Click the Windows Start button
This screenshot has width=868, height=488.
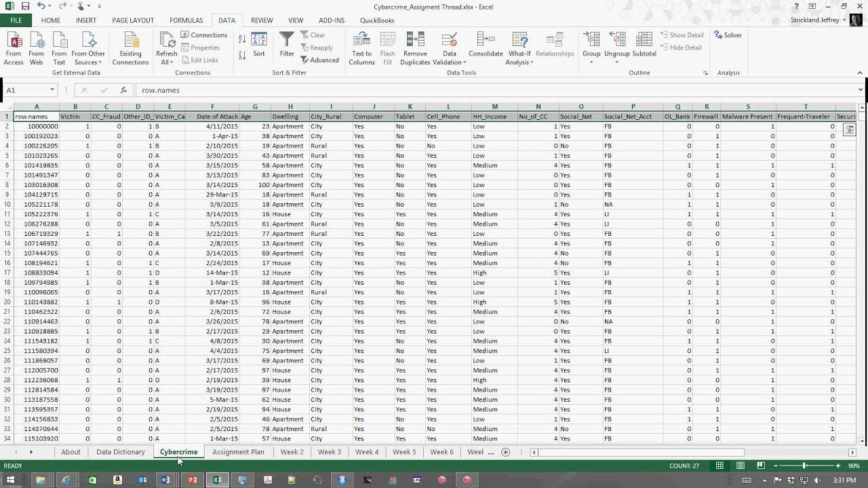tap(10, 480)
